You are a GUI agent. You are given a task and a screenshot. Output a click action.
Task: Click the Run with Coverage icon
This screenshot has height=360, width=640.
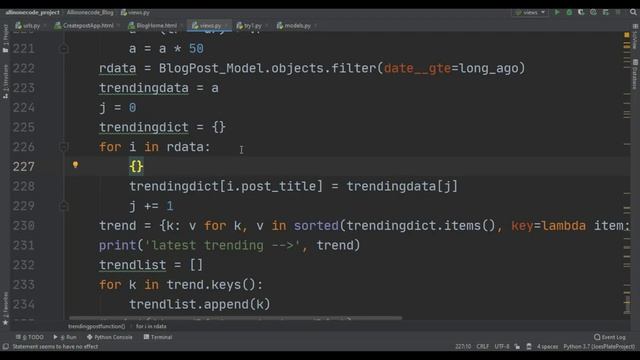coord(581,12)
